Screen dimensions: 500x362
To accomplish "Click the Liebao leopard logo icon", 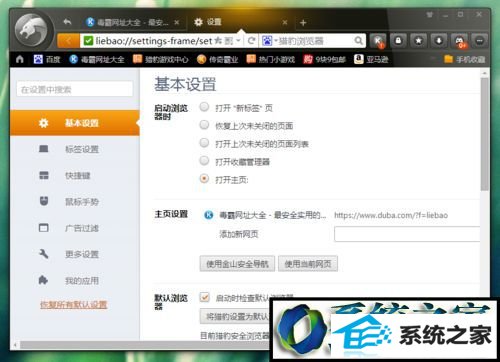I will click(x=33, y=32).
